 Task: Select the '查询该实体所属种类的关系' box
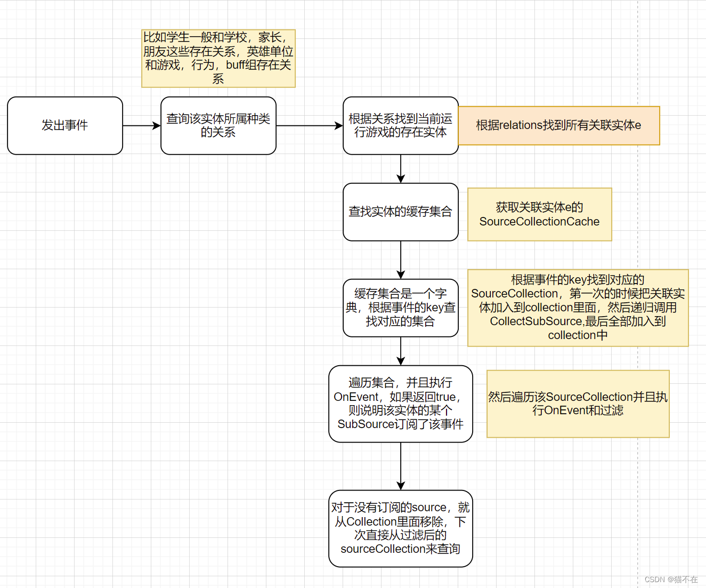click(x=218, y=126)
